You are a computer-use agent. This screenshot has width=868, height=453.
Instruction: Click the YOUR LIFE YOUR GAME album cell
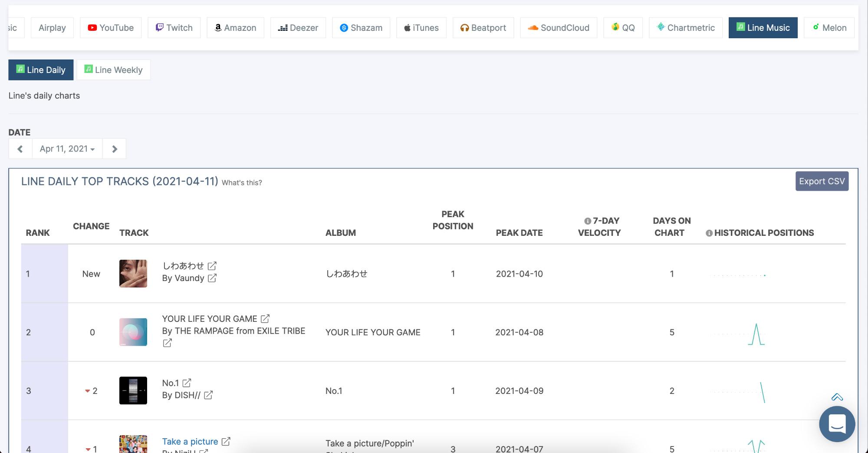pos(373,332)
